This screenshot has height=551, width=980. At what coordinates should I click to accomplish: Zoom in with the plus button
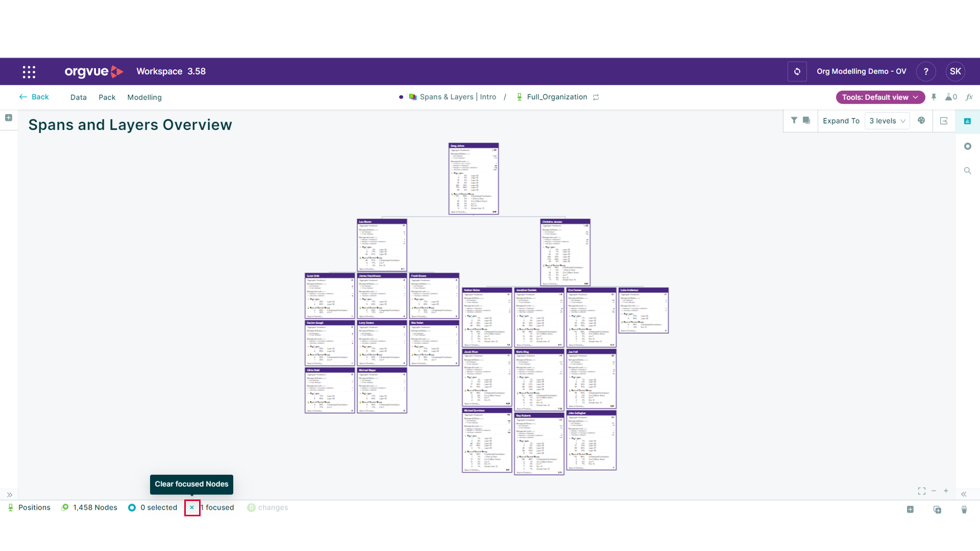click(x=946, y=491)
